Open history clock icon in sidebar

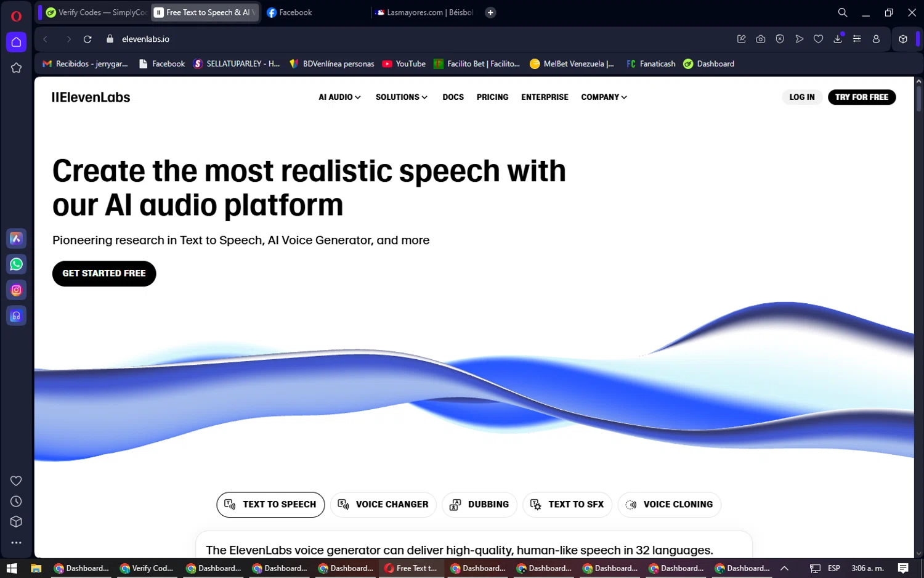point(17,502)
